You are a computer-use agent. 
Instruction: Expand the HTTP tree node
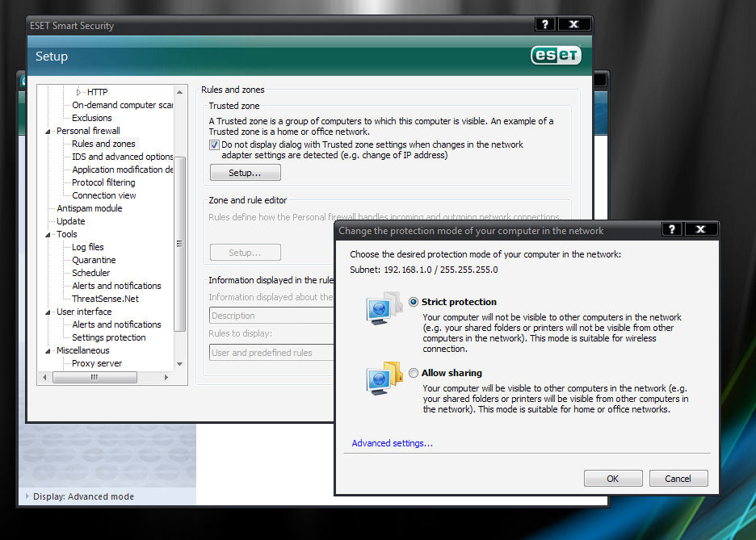pos(78,92)
